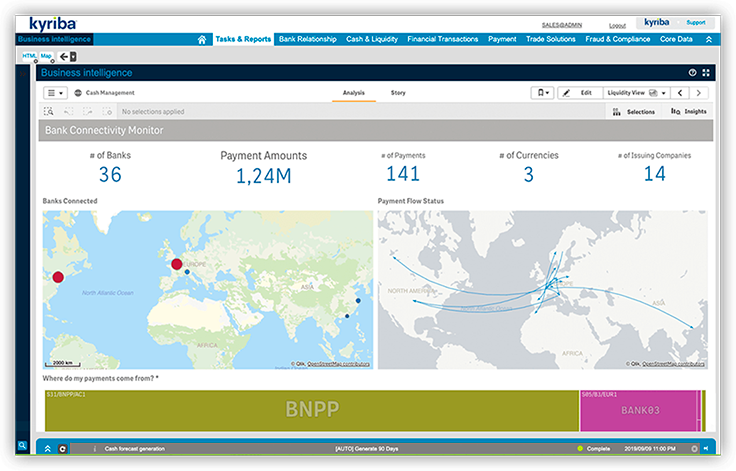Expand the bottom task panel chevron

click(47, 449)
